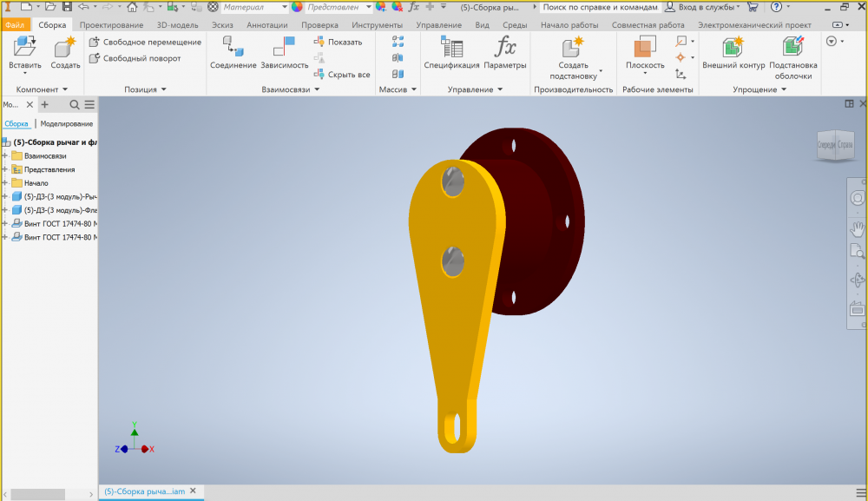868x501 pixels.
Task: Expand the Компонент panel dropdown
Action: [x=64, y=89]
